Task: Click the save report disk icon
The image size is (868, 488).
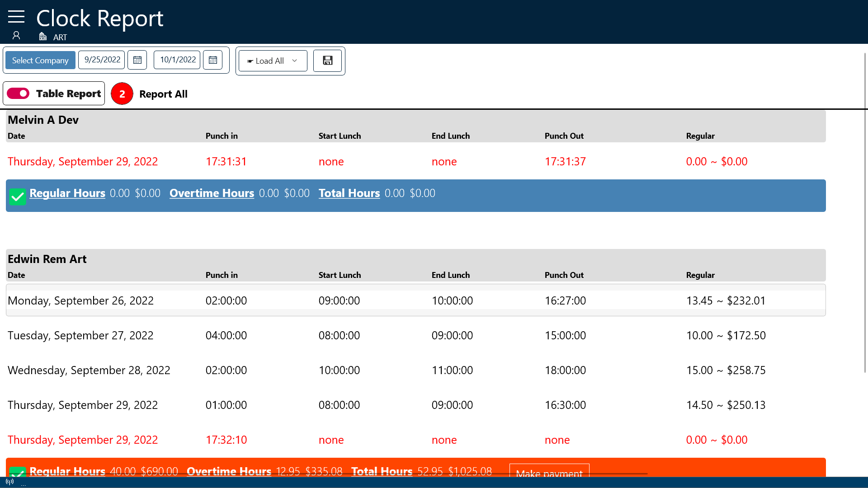Action: 328,61
